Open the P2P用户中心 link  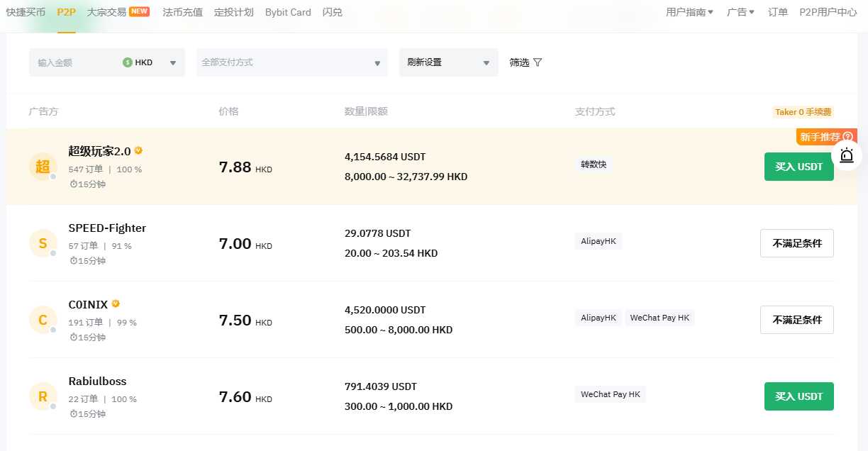[x=828, y=12]
